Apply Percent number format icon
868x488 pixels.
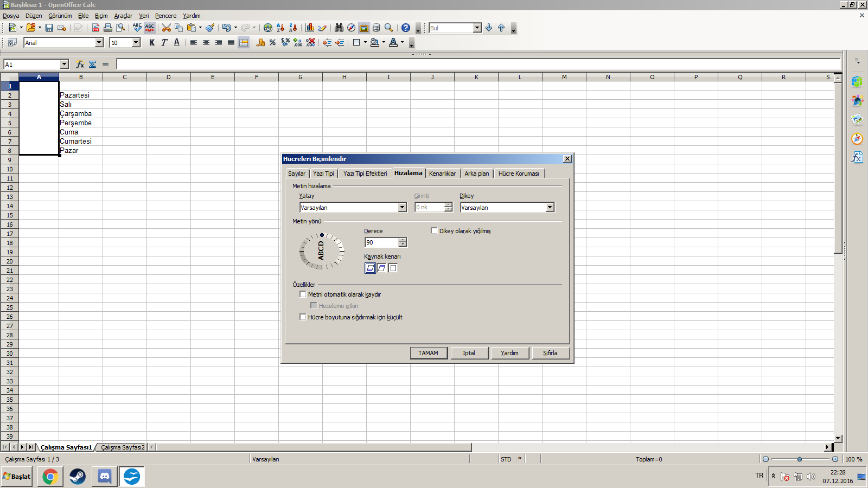[x=273, y=42]
